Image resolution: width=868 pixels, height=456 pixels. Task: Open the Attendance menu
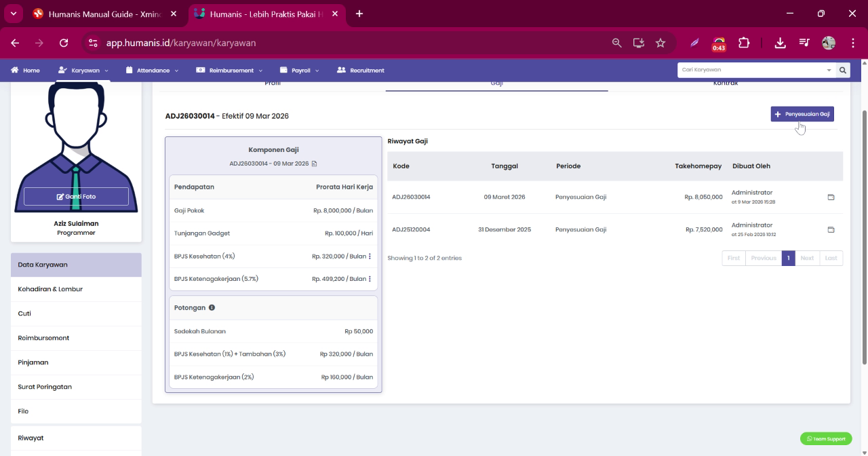point(152,70)
